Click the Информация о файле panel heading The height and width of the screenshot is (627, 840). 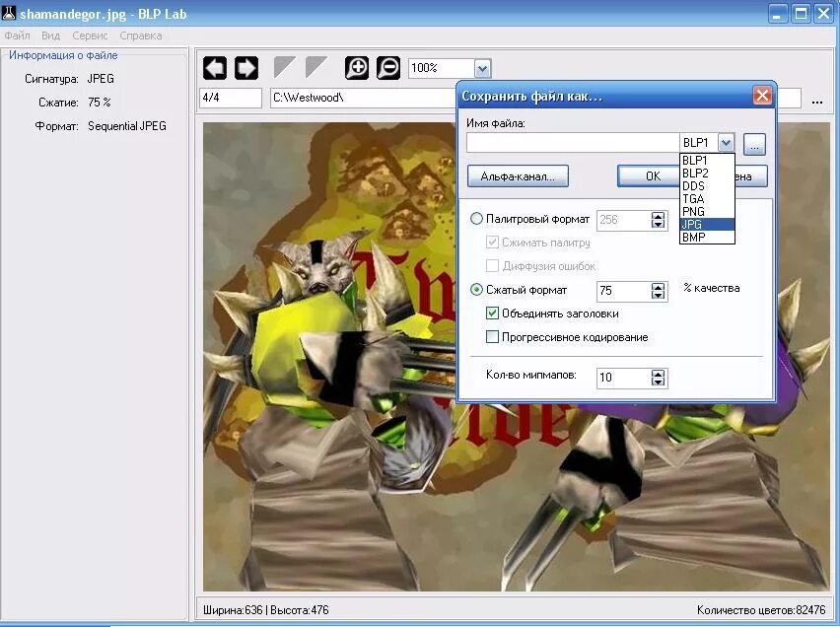point(63,55)
